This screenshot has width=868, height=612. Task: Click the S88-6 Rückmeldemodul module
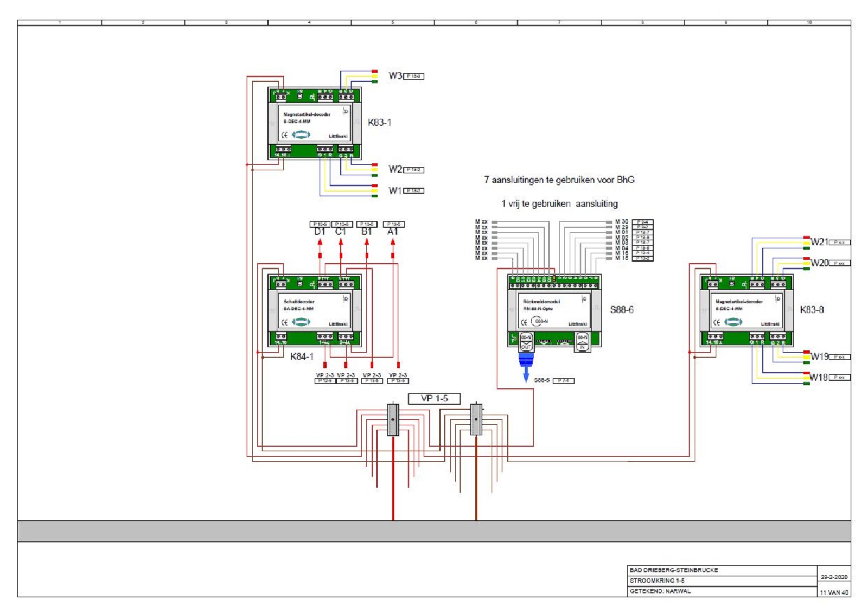(x=554, y=310)
